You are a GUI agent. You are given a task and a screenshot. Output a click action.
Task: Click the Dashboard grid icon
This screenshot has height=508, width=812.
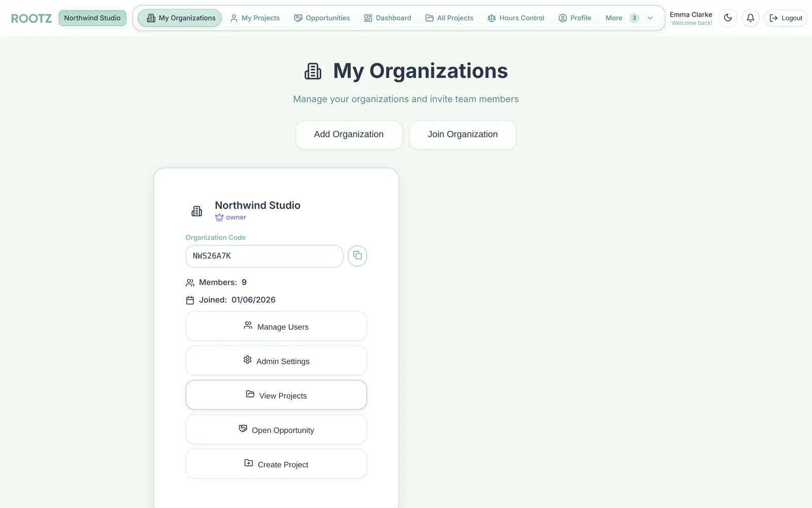tap(368, 18)
